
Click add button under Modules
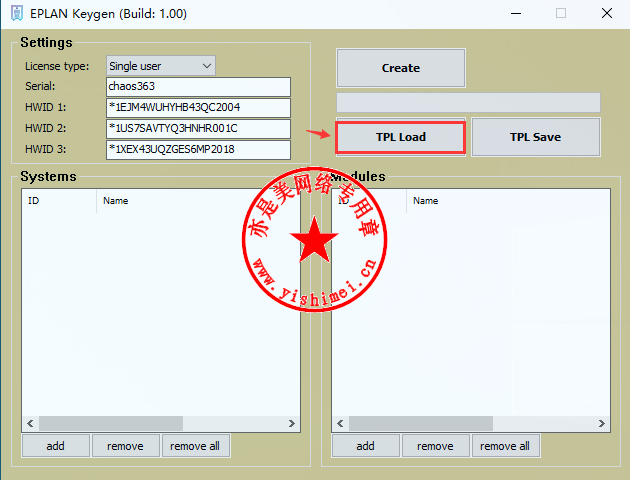[x=366, y=446]
